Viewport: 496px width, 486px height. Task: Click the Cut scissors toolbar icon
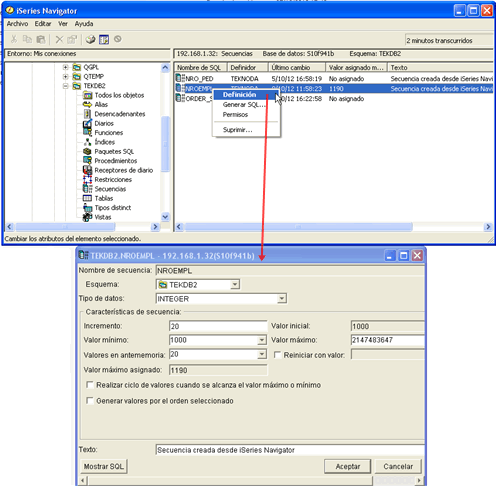point(14,39)
